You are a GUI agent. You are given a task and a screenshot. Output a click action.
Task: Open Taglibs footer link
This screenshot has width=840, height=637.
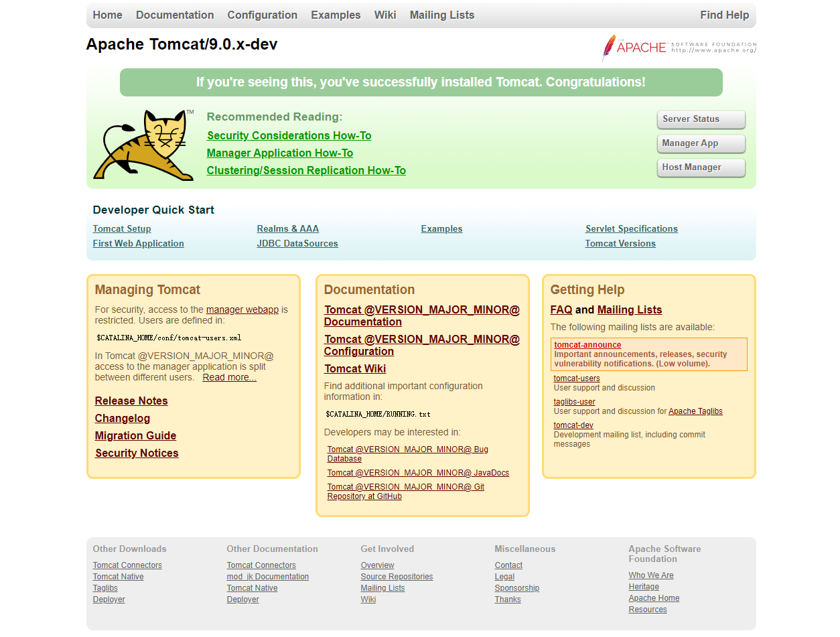coord(105,588)
